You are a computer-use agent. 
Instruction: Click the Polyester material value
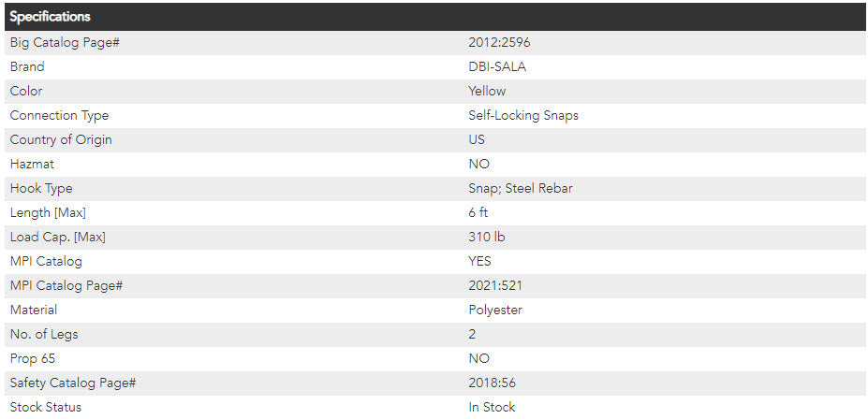pyautogui.click(x=495, y=310)
